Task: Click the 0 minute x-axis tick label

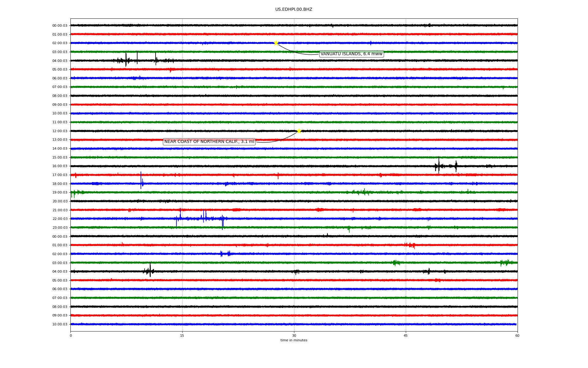Action: 71,335
